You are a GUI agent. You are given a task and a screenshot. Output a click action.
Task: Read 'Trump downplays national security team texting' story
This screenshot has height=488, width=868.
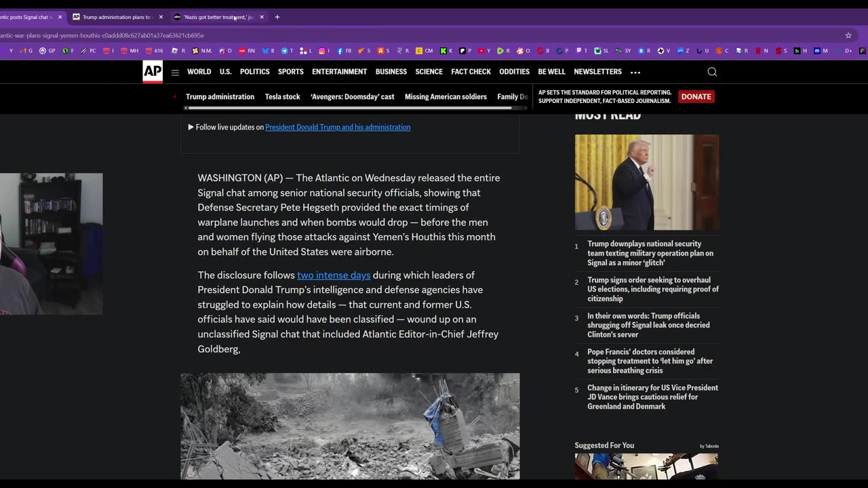[650, 253]
